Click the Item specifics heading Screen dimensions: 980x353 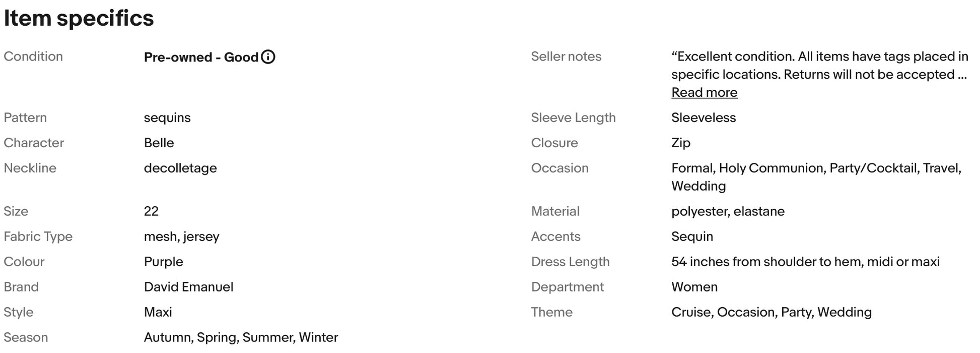click(x=79, y=18)
